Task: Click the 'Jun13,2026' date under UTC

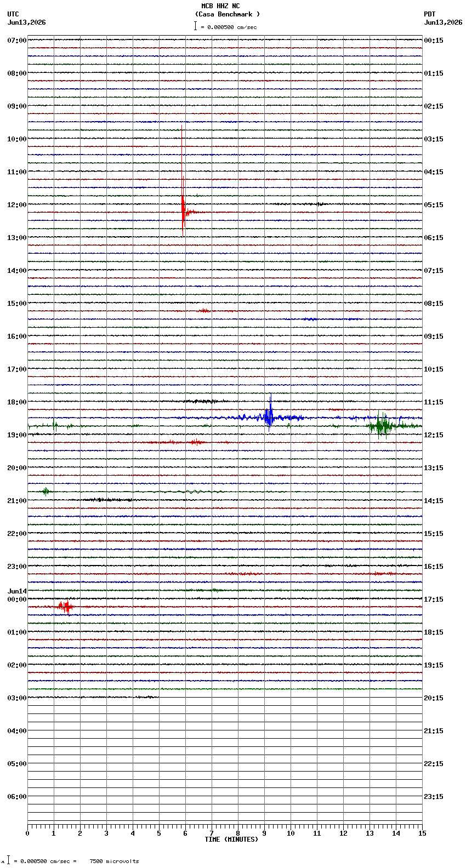Action: point(27,22)
